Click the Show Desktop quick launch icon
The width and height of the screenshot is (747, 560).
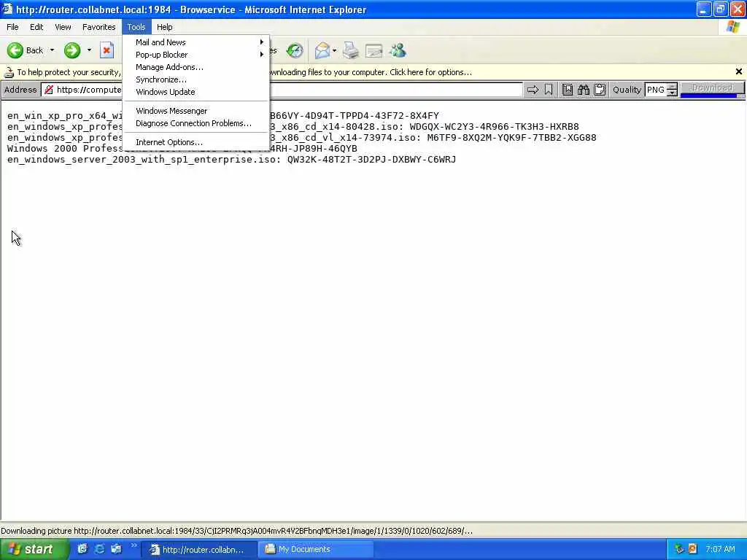[82, 548]
